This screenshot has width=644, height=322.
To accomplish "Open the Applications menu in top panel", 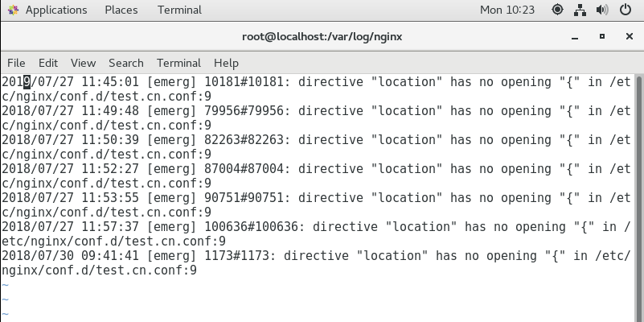I will (56, 10).
